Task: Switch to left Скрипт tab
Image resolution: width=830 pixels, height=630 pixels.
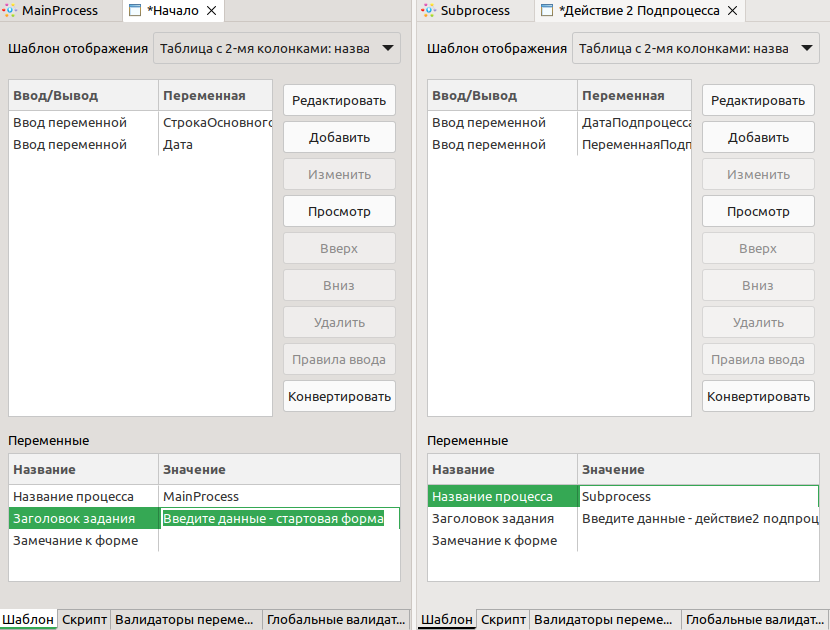Action: click(84, 619)
